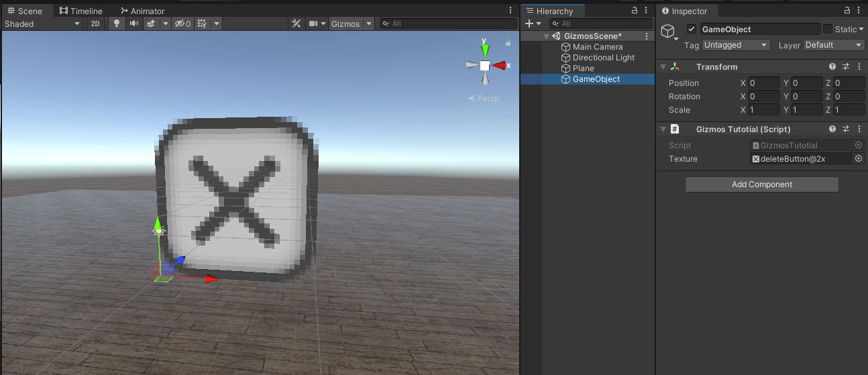Toggle orientation gizmo rotation lock icon

point(508,43)
